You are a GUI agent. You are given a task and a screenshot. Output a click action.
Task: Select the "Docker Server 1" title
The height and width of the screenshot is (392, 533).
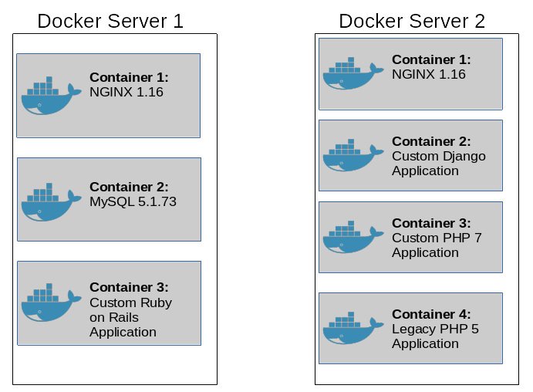(110, 21)
